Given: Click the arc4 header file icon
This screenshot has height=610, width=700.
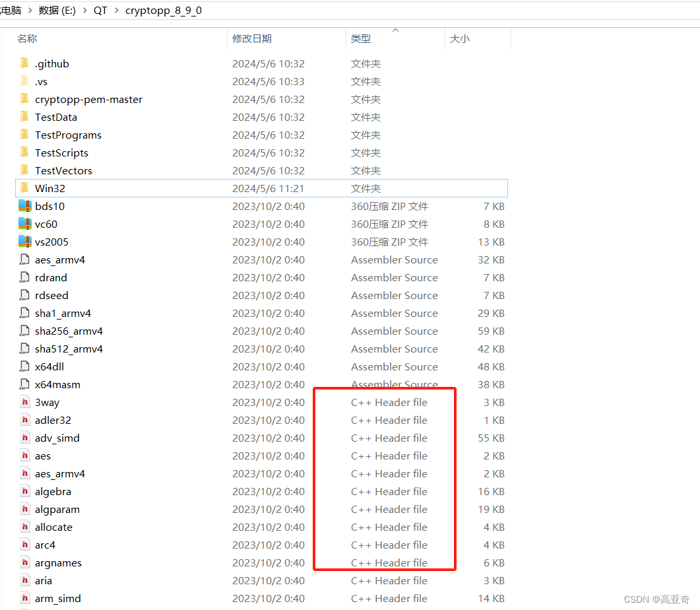Looking at the screenshot, I should [x=25, y=545].
